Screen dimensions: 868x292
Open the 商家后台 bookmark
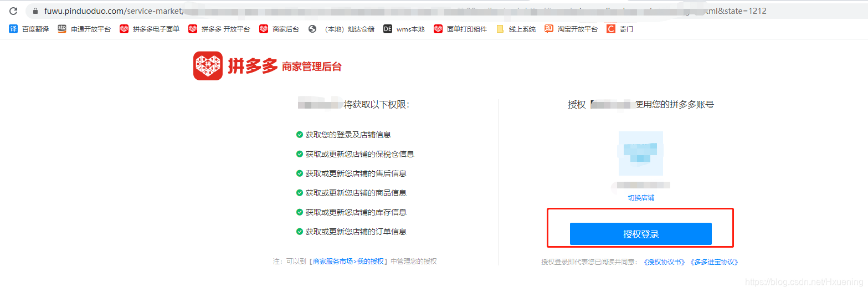click(279, 29)
